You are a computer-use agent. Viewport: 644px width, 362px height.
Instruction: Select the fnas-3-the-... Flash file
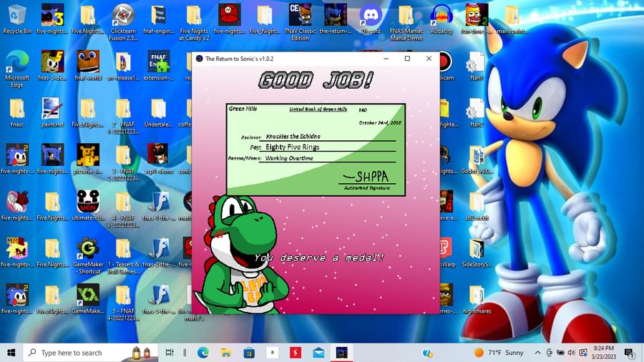159,299
